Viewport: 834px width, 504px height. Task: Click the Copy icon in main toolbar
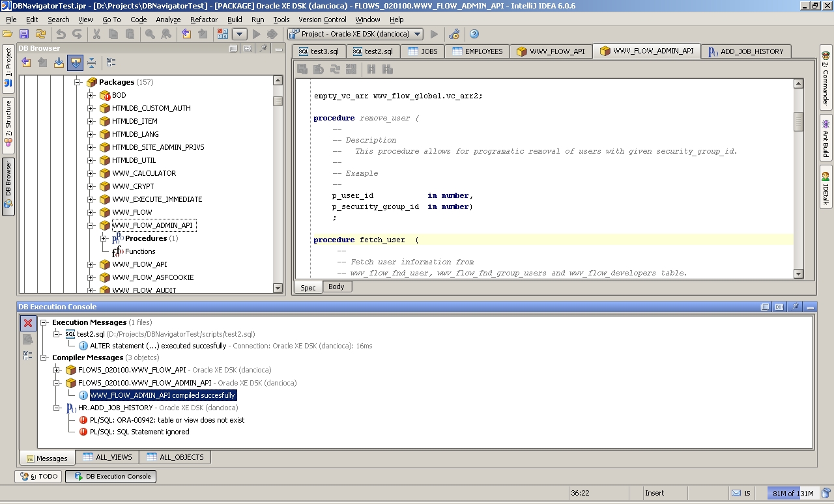pyautogui.click(x=113, y=34)
